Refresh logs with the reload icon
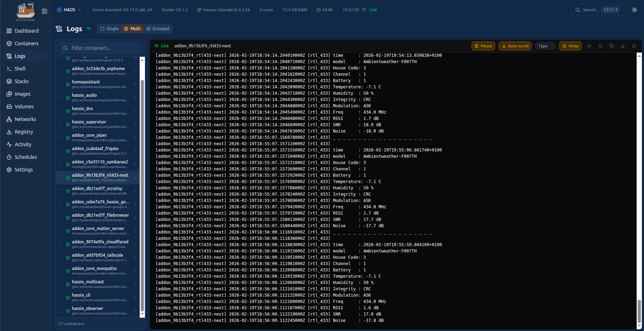The image size is (644, 331). tap(634, 46)
